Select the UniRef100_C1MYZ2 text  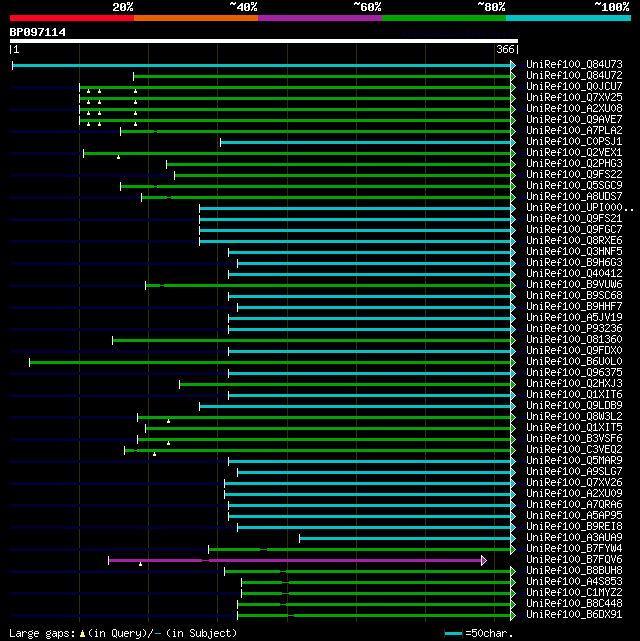574,593
